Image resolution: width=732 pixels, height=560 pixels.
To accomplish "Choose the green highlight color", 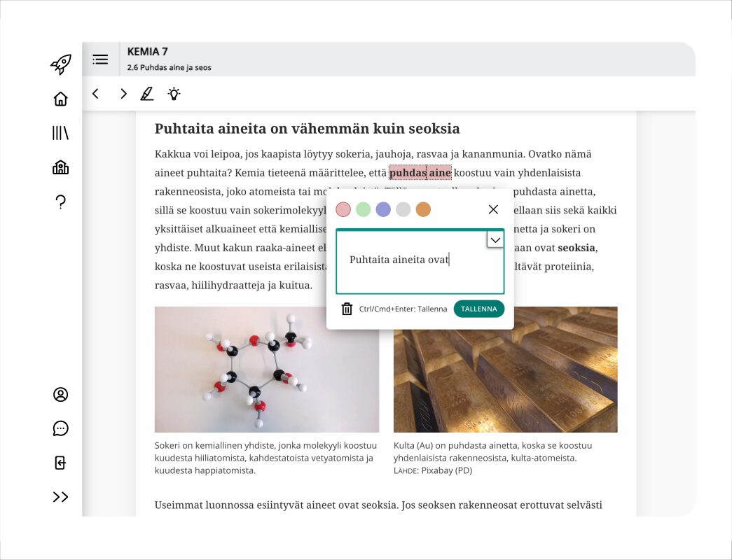I will 364,209.
